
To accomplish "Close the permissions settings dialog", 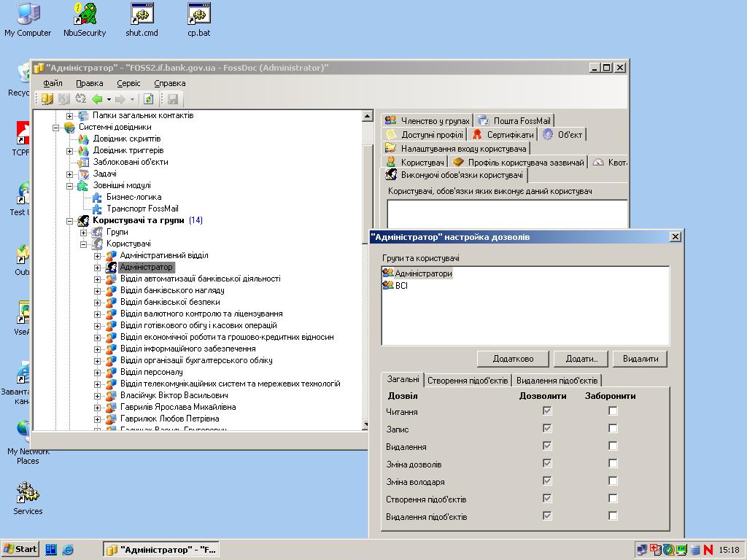I will (675, 237).
